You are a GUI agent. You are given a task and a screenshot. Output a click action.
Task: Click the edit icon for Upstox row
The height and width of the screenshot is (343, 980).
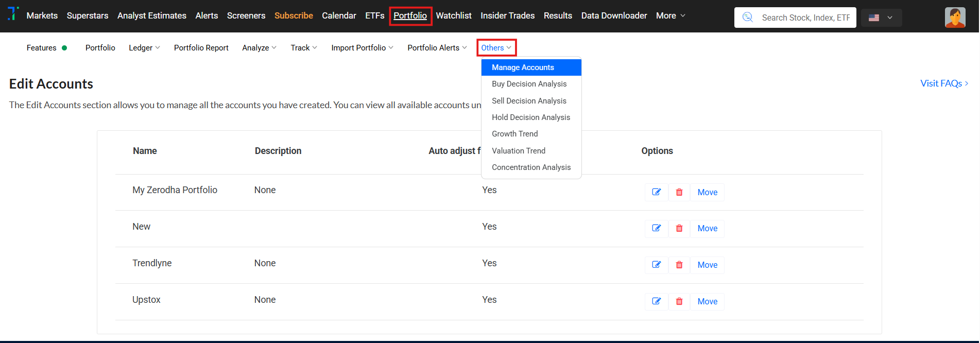click(656, 301)
